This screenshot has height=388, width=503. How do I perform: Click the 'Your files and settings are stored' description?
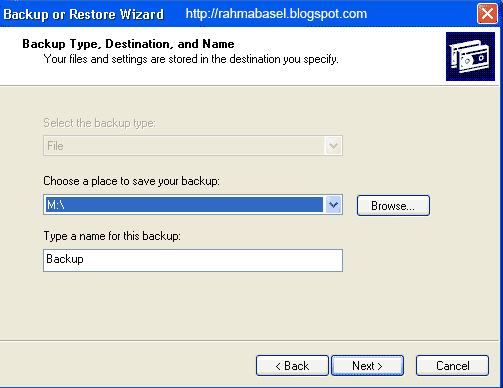(x=191, y=59)
